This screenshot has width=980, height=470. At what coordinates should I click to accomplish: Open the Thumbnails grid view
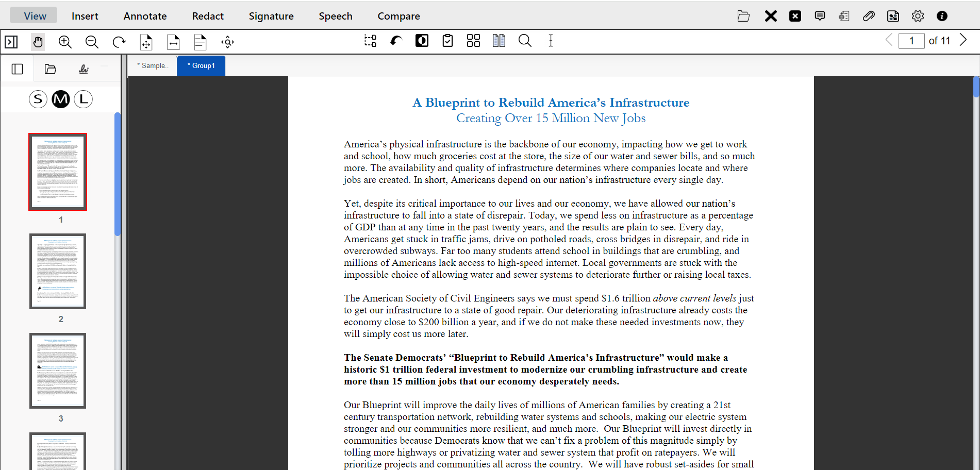point(473,40)
